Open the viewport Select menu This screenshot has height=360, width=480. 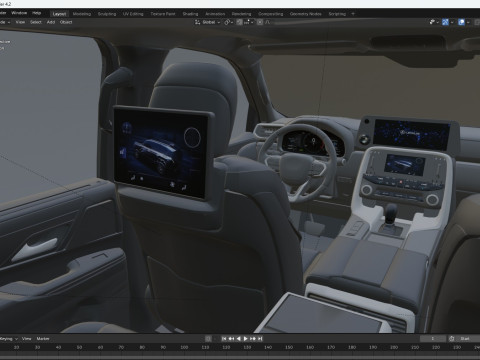tap(36, 22)
